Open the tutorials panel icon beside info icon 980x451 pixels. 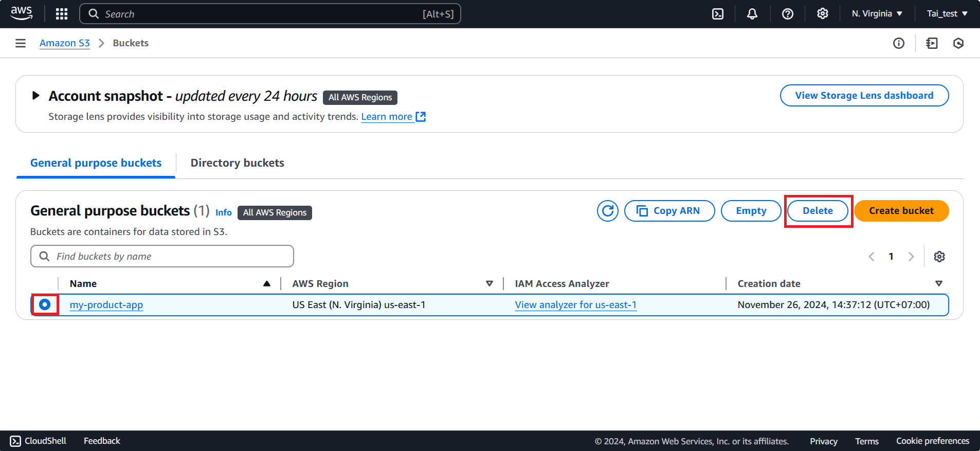932,43
